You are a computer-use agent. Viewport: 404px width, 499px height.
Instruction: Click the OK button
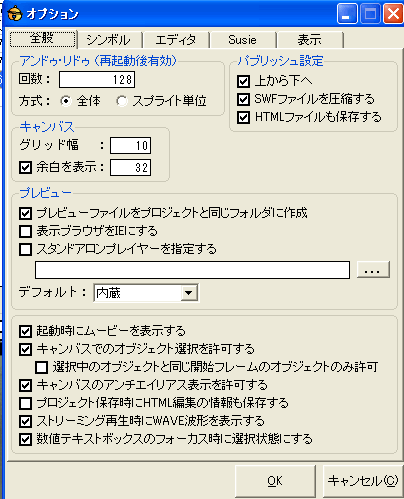[x=275, y=481]
